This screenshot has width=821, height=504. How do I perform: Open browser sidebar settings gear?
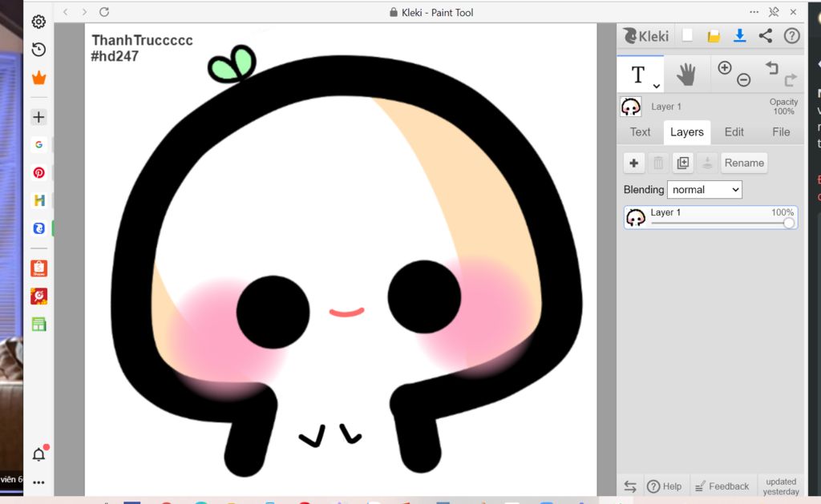[x=38, y=22]
